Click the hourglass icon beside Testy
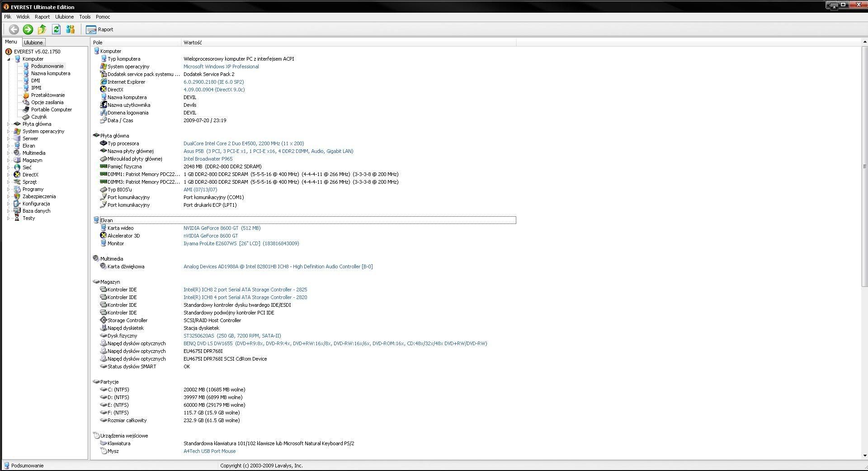 17,218
